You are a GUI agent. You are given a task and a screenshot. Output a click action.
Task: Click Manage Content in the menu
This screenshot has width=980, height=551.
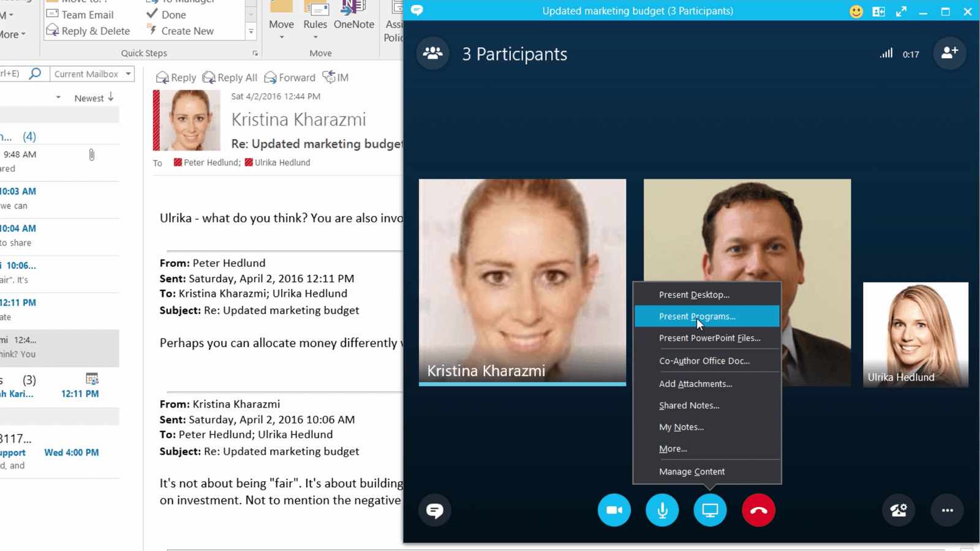click(692, 471)
